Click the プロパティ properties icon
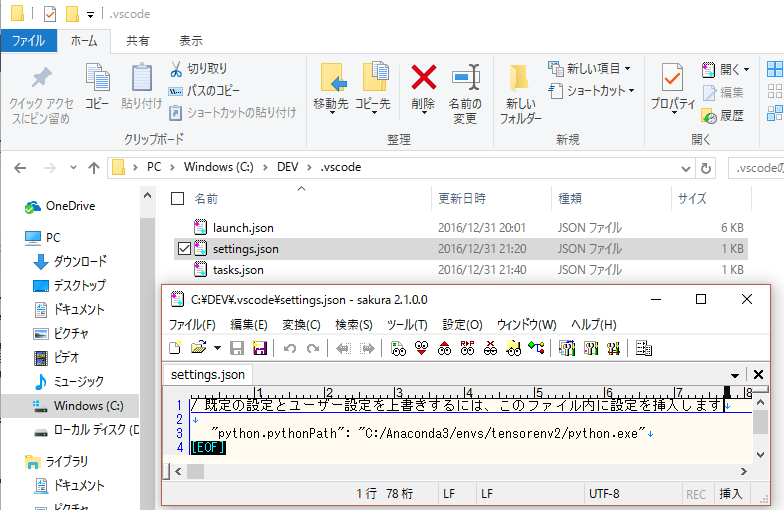The height and width of the screenshot is (510, 784). click(672, 78)
